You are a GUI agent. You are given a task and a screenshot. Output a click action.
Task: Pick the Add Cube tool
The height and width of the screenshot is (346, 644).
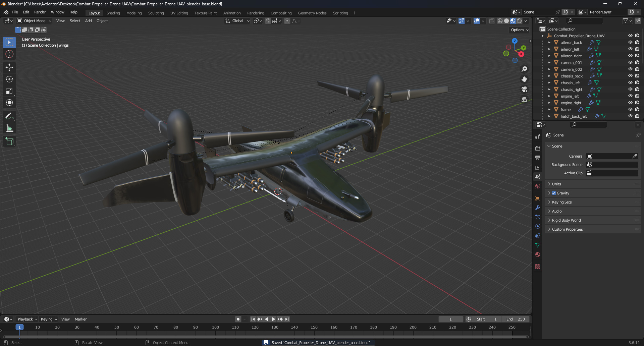point(9,141)
